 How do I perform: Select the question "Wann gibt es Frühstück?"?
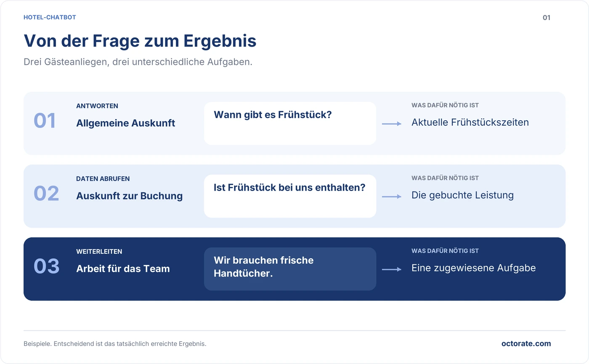[x=273, y=114]
